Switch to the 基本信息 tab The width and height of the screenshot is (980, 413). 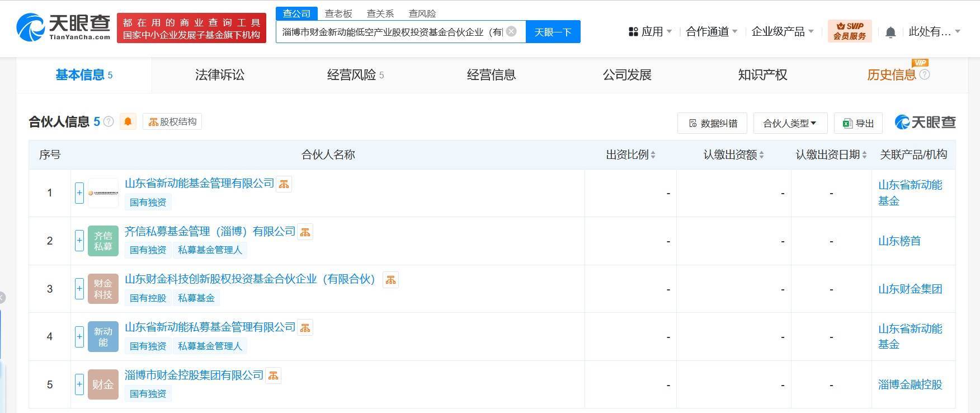pos(84,75)
